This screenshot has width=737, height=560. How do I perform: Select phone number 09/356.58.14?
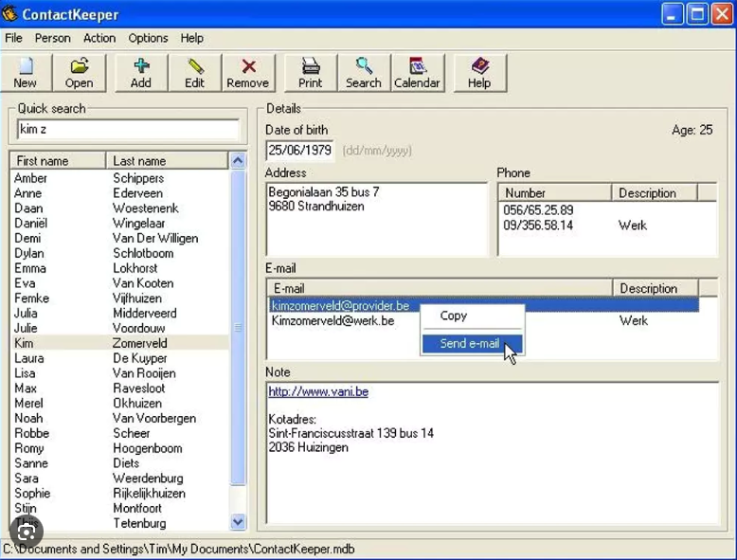point(538,226)
